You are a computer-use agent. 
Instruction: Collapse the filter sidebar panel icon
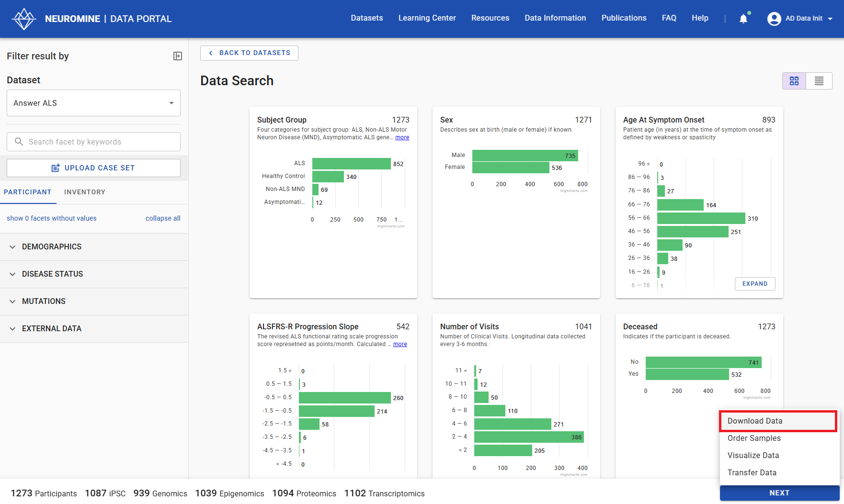point(178,56)
